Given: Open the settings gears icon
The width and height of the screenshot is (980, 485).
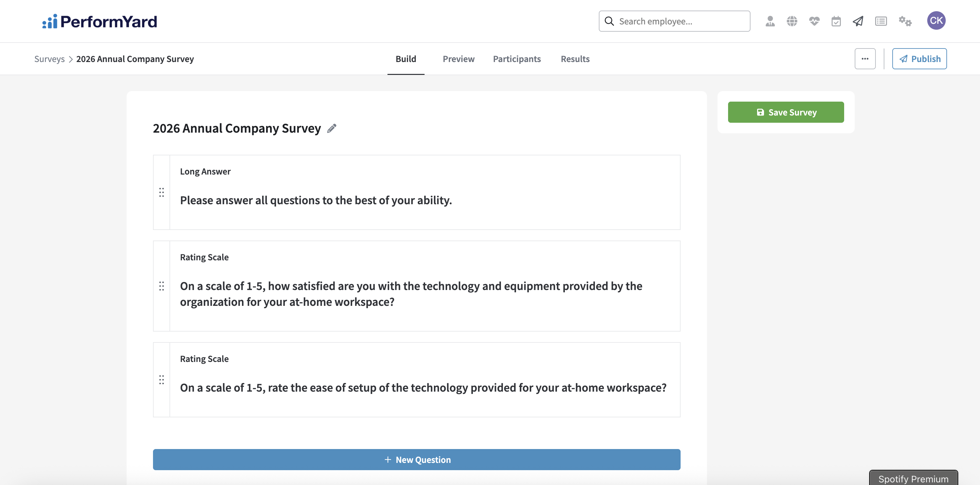Looking at the screenshot, I should pos(905,21).
